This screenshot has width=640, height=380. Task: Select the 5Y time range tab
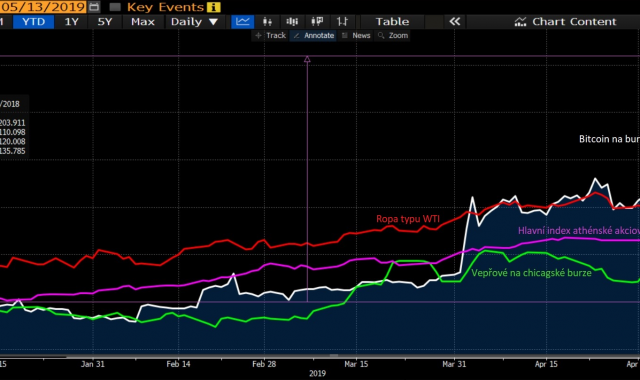point(104,22)
